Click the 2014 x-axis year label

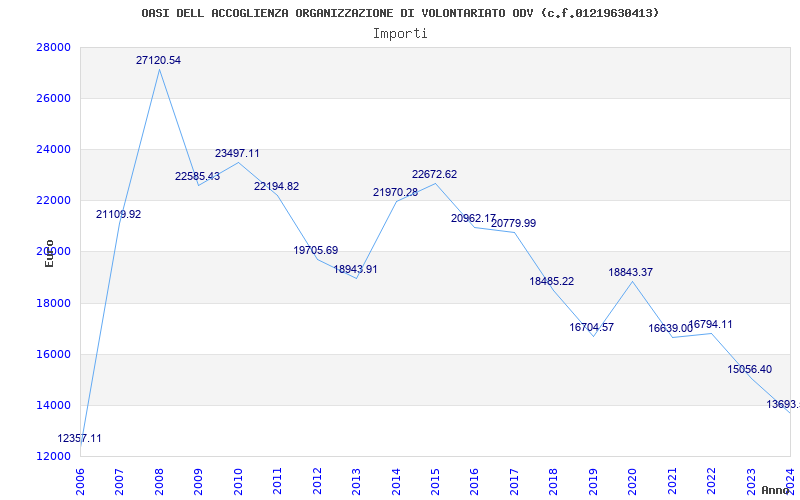click(x=395, y=481)
